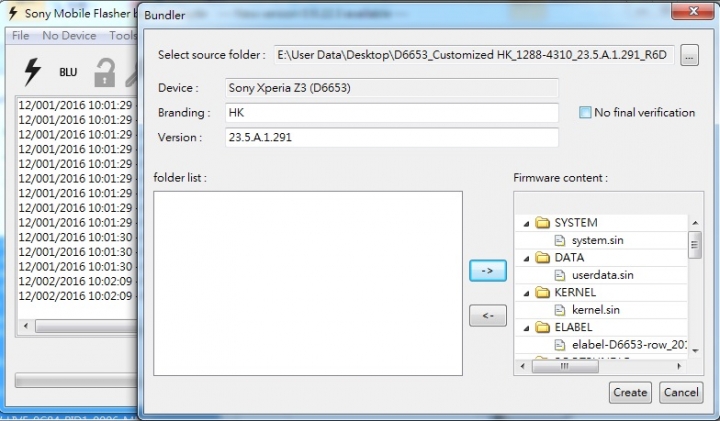This screenshot has height=421, width=720.
Task: Click the Cancel button
Action: click(681, 393)
